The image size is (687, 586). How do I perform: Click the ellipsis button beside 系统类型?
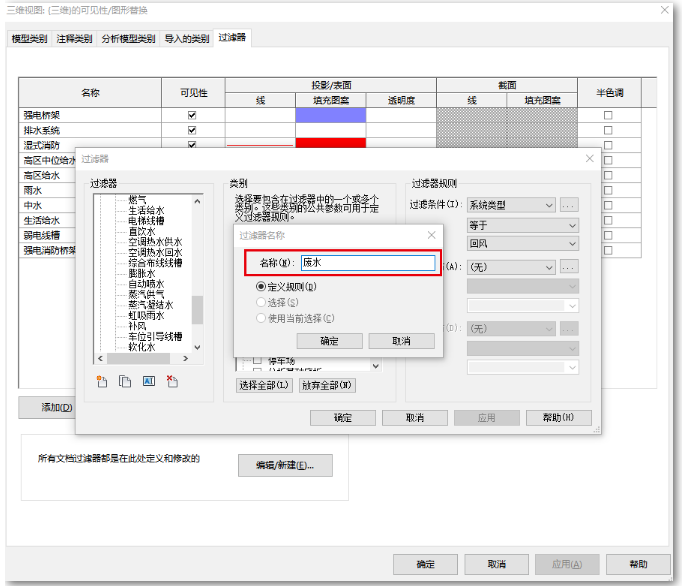(x=569, y=205)
